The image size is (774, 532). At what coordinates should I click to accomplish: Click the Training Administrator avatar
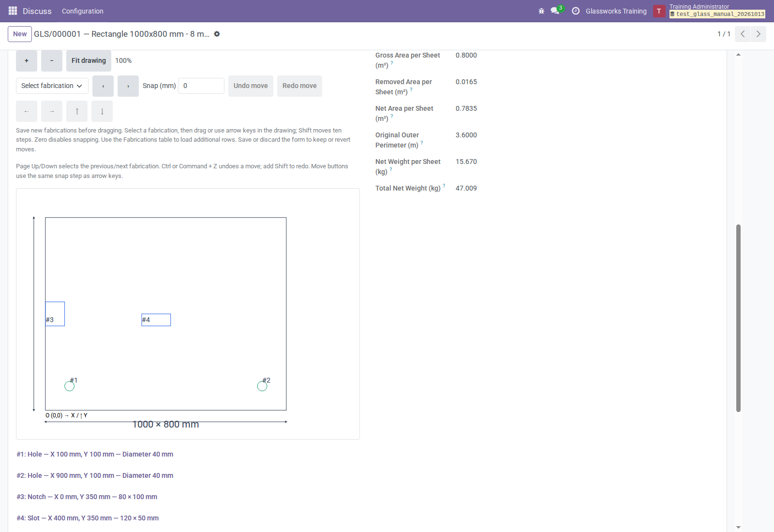659,11
